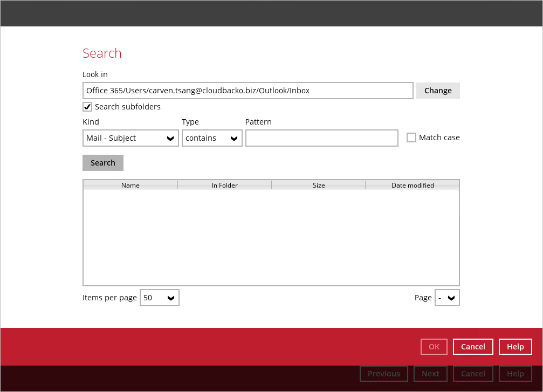Sort results by Size column header
The image size is (543, 392).
click(x=319, y=185)
